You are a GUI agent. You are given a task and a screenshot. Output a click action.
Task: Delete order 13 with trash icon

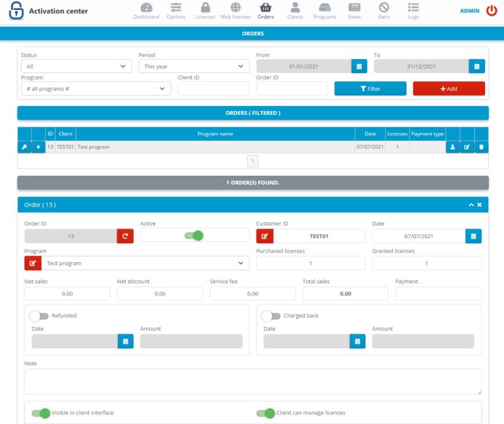[481, 147]
